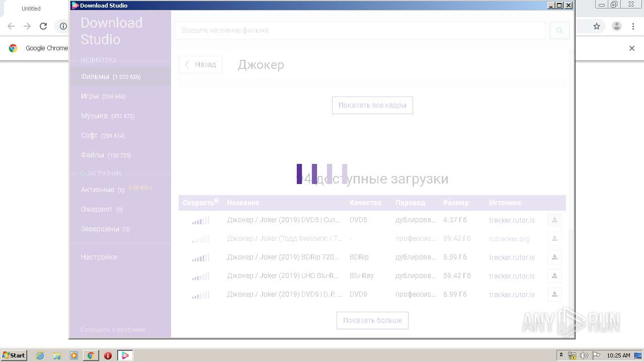
Task: Click Сообщить о проблеме link
Action: coord(113,330)
